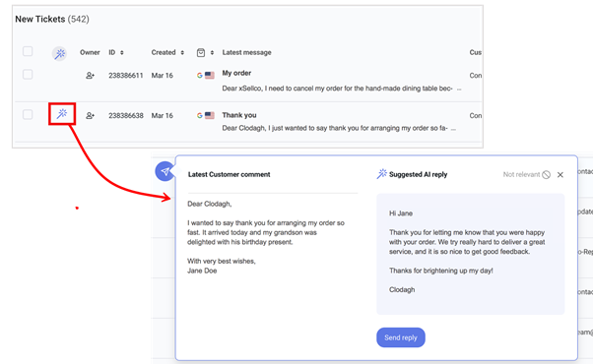This screenshot has width=593, height=364.
Task: Click the Dear Clodagh message preview line
Action: [x=335, y=128]
